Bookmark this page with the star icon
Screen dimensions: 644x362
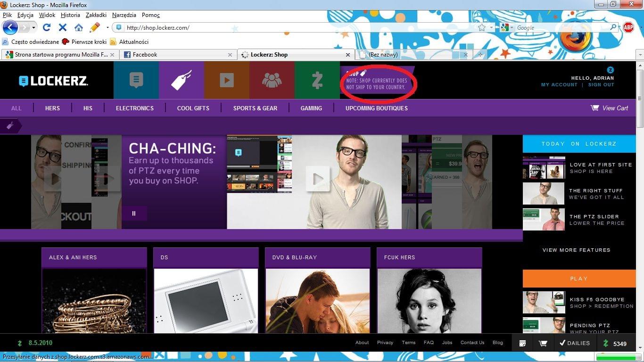pos(481,28)
